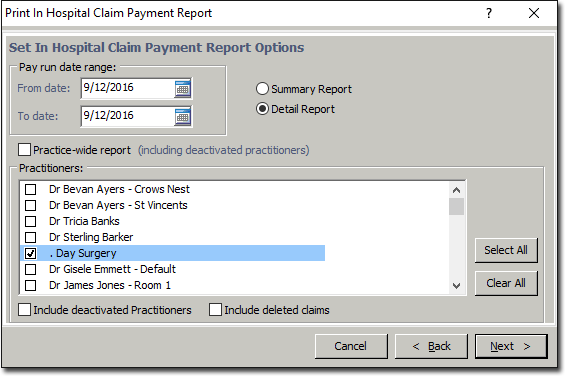
Task: Tick Dr Tricia Banks checkbox
Action: (x=31, y=221)
